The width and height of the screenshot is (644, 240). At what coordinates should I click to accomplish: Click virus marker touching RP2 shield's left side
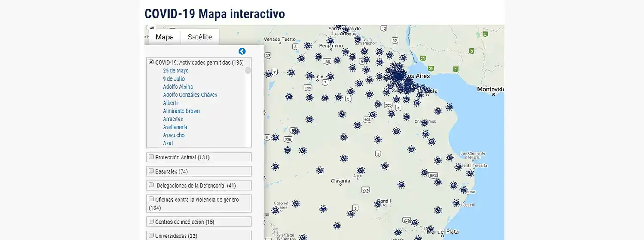425,173
